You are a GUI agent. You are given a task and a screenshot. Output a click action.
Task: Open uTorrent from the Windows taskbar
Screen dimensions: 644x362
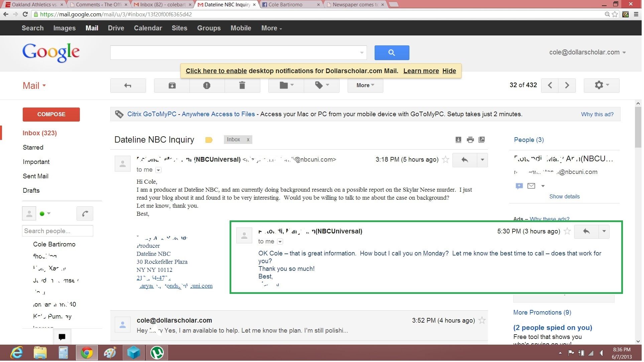click(157, 354)
